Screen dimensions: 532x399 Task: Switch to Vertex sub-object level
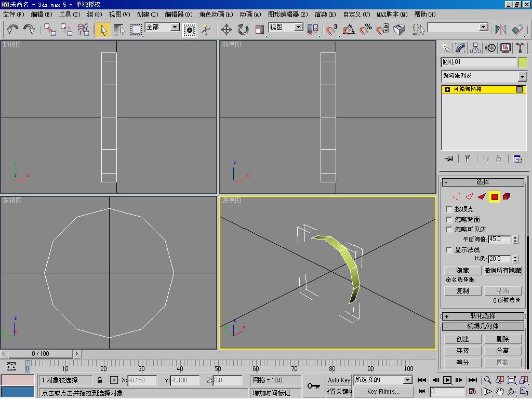(x=457, y=196)
